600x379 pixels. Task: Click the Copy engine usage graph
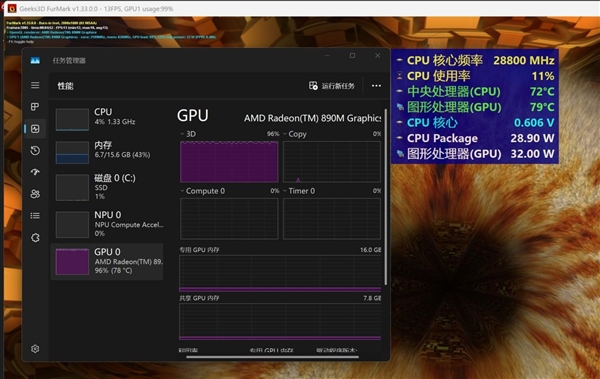(331, 162)
